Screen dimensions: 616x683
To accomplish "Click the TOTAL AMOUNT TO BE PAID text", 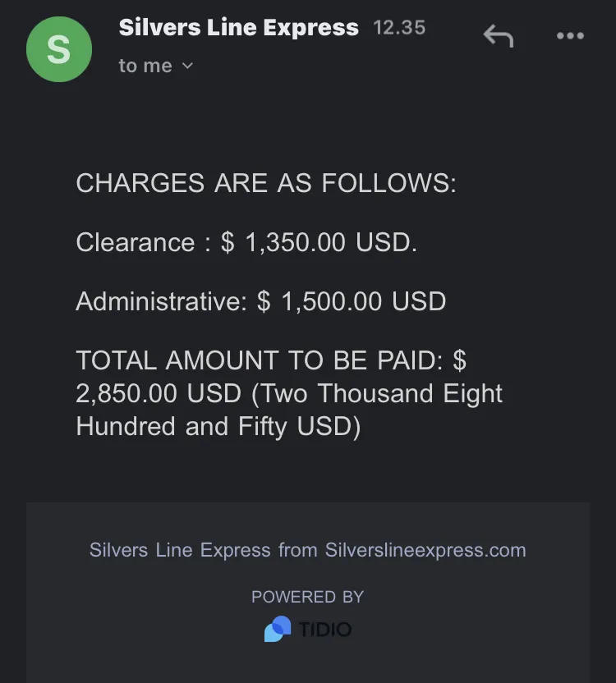I will [259, 360].
